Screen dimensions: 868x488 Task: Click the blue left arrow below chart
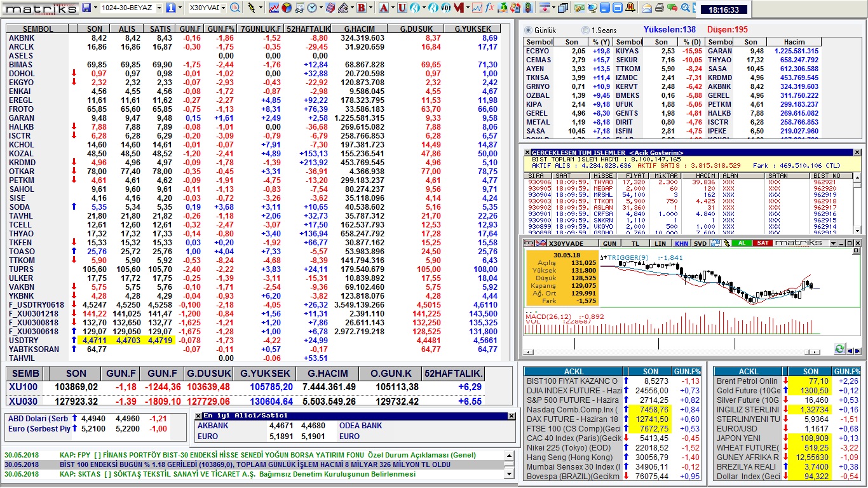850,351
